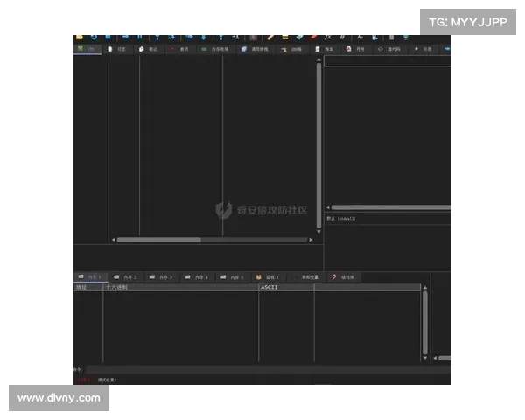Click the Restart circular arrow toolbar icon
Screen dimensions: 525x420
tap(94, 37)
